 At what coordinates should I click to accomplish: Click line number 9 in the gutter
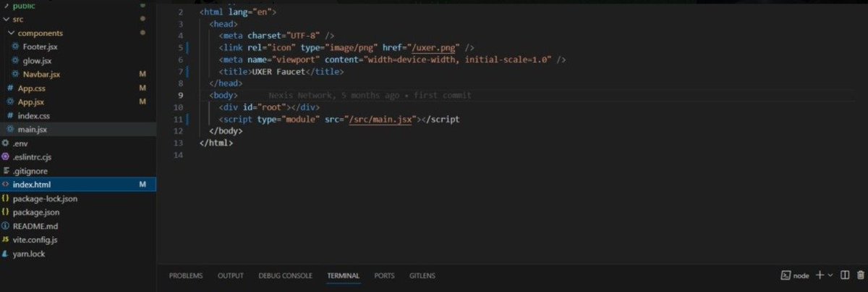(179, 95)
